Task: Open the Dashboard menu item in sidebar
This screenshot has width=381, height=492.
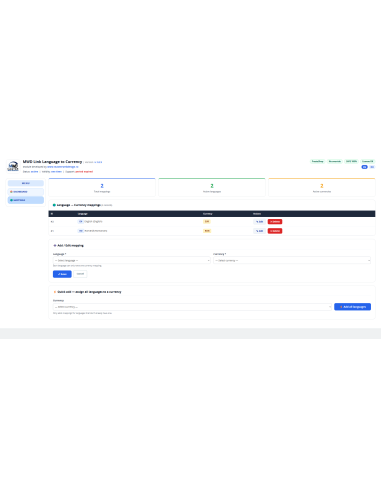Action: tap(26, 192)
